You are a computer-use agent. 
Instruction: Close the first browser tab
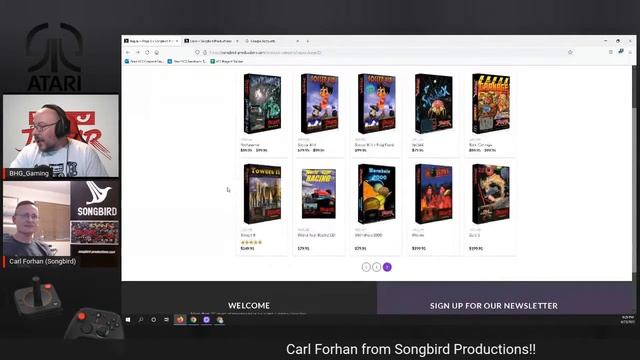[x=177, y=41]
